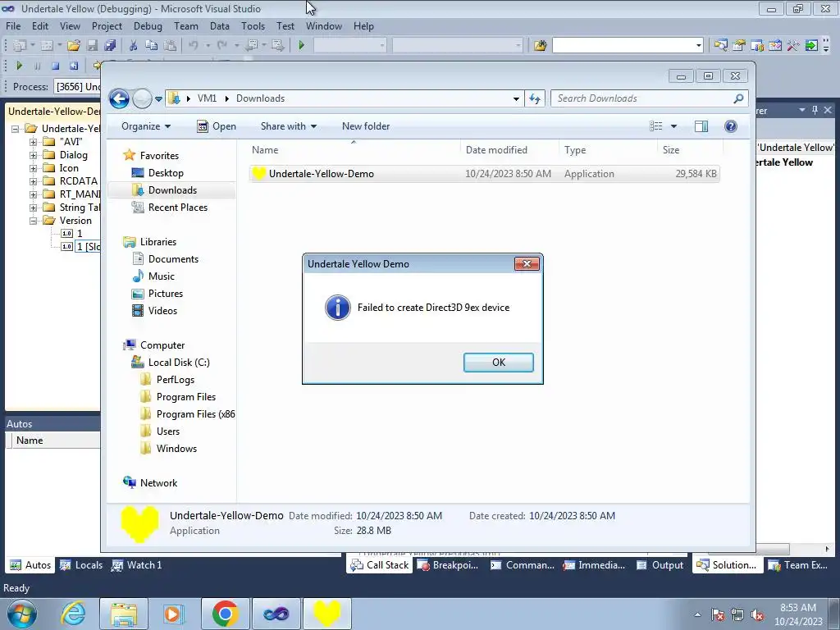840x630 pixels.
Task: Click Stop Debugging square icon
Action: point(55,66)
